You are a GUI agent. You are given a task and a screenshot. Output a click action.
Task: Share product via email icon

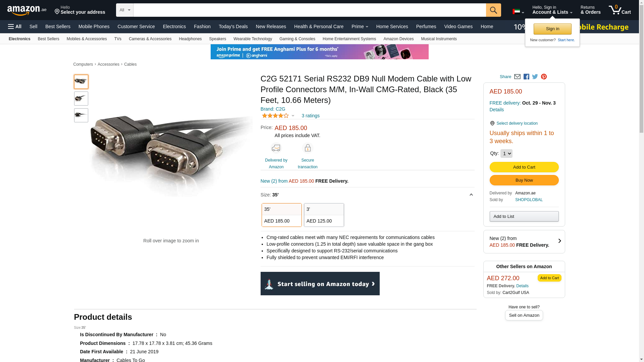coord(517,77)
